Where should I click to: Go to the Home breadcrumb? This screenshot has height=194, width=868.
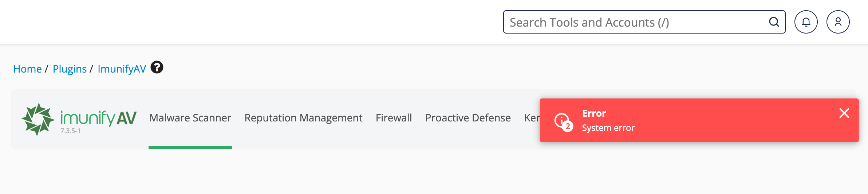click(x=27, y=69)
